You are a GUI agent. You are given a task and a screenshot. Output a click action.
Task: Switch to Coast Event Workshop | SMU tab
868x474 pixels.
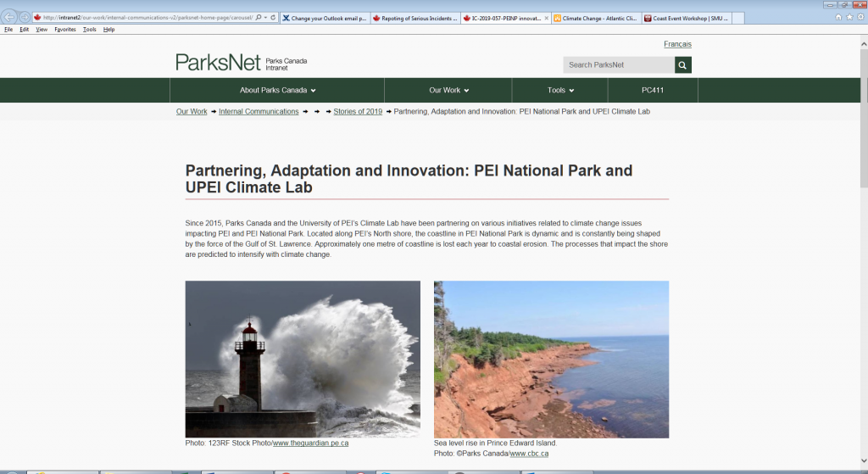687,19
